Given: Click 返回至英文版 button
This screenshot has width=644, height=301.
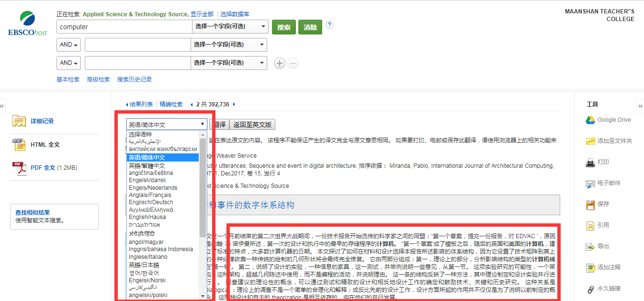Looking at the screenshot, I should [252, 125].
